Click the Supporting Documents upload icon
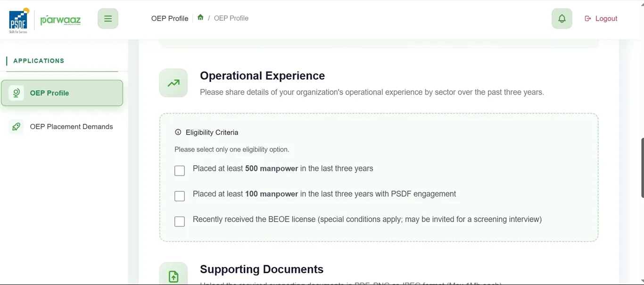The width and height of the screenshot is (644, 285). click(x=173, y=275)
